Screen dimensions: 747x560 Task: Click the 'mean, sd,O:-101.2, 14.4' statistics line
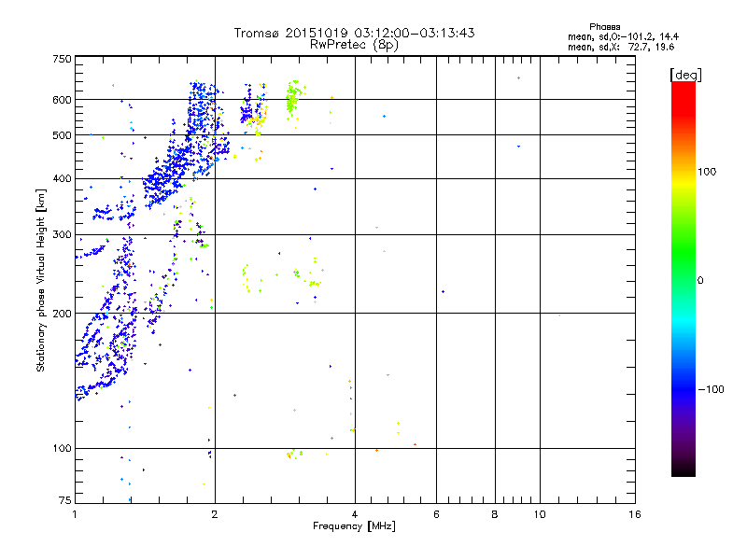(623, 36)
